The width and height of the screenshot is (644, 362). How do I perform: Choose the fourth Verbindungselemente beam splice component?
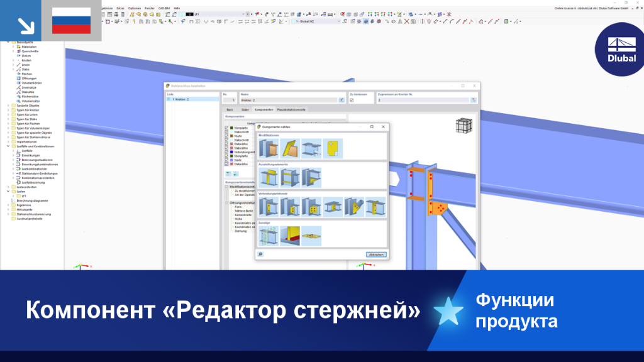click(x=333, y=207)
